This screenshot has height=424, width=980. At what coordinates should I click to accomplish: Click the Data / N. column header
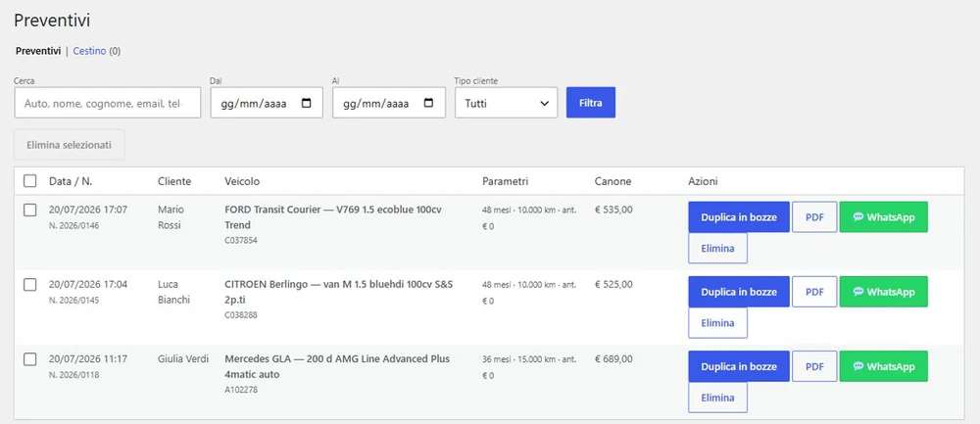coord(71,181)
